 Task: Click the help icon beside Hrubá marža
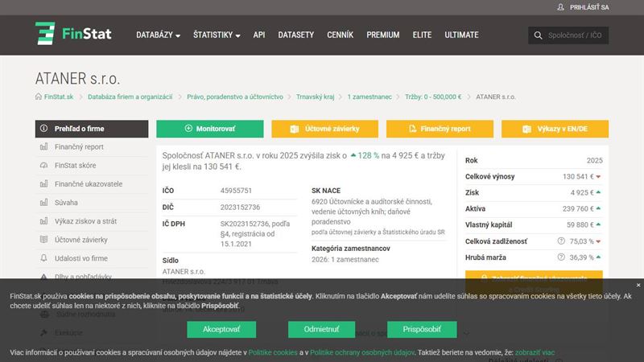tap(561, 257)
